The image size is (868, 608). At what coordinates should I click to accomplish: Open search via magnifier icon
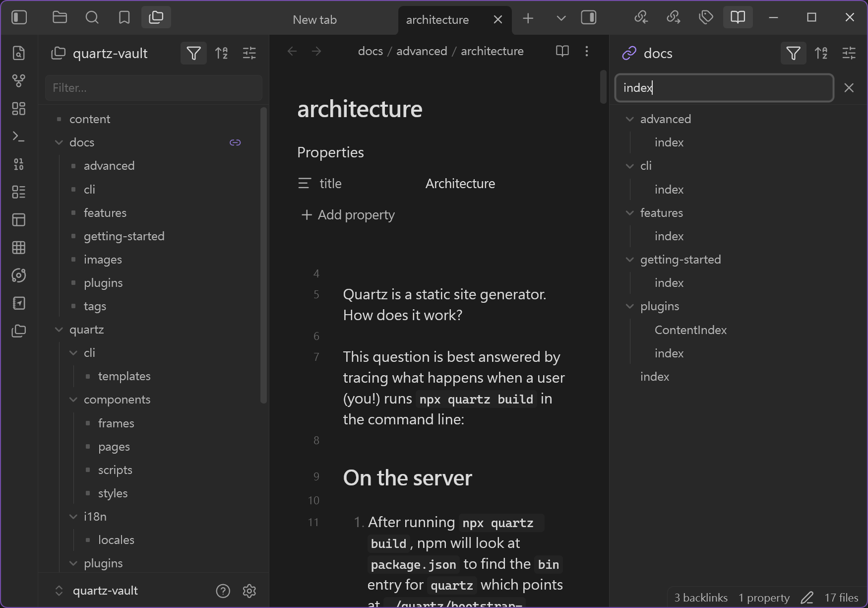tap(92, 18)
